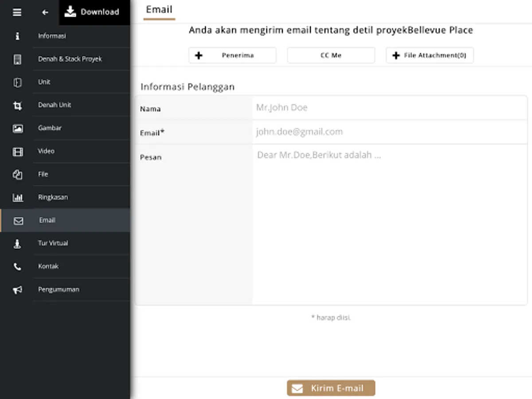Click the Ringkasan bar chart icon

[17, 198]
